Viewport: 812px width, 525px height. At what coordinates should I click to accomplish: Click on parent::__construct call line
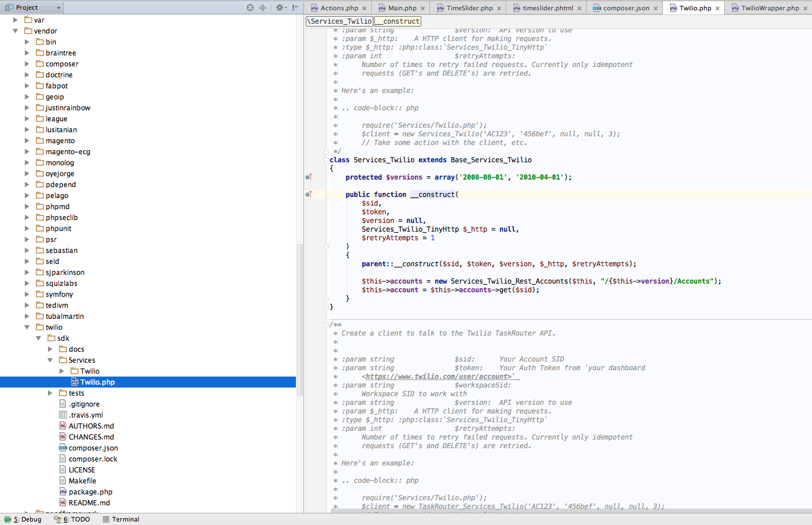499,264
